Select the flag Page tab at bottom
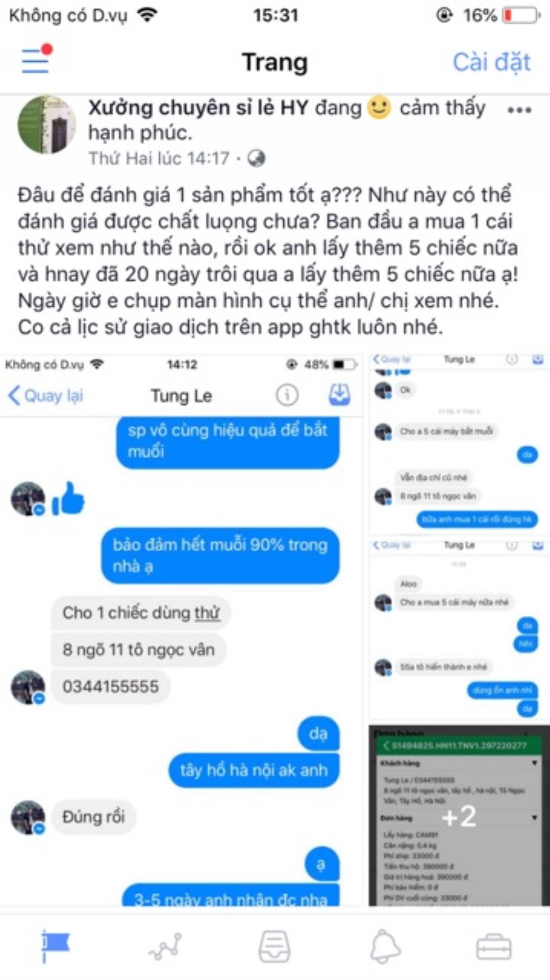 [x=55, y=946]
